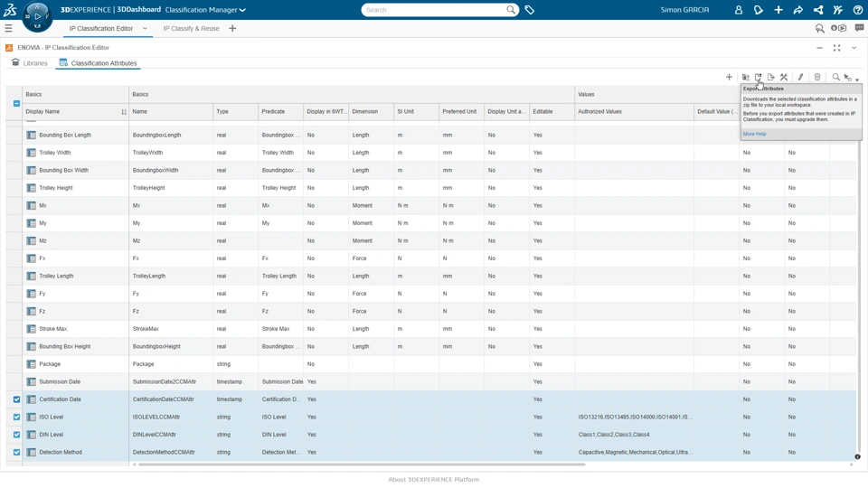Click the find magnifier toolbar icon
Image resolution: width=868 pixels, height=488 pixels.
pyautogui.click(x=835, y=77)
